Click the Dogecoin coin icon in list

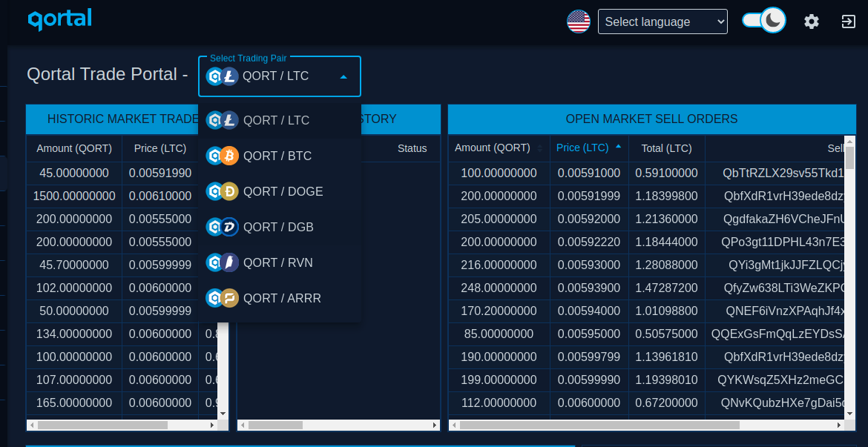tap(229, 191)
